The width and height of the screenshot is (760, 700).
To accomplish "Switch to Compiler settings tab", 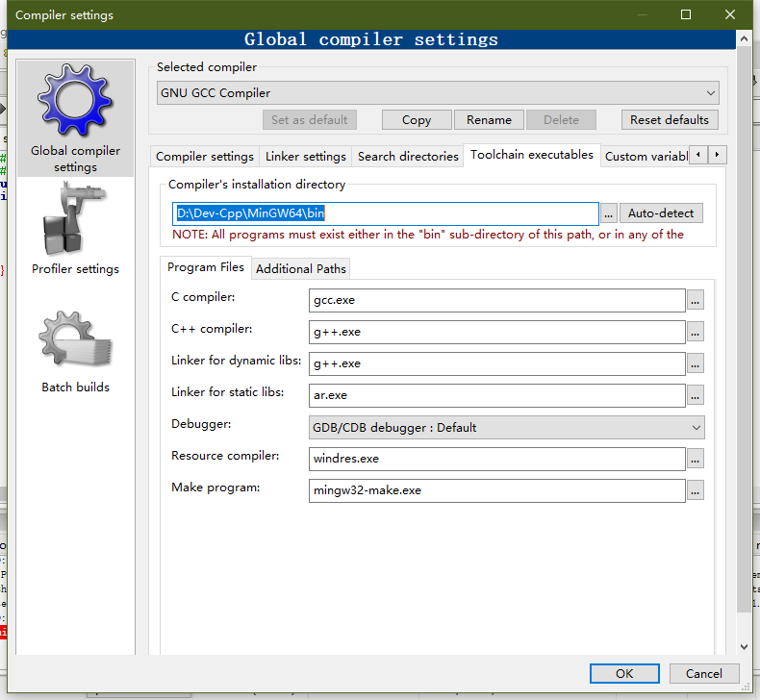I will point(205,157).
